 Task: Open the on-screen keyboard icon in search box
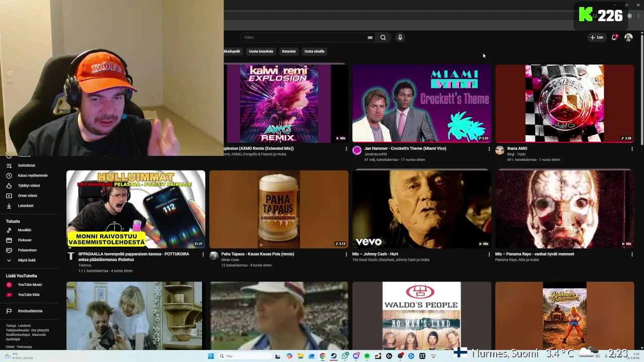[x=370, y=37]
